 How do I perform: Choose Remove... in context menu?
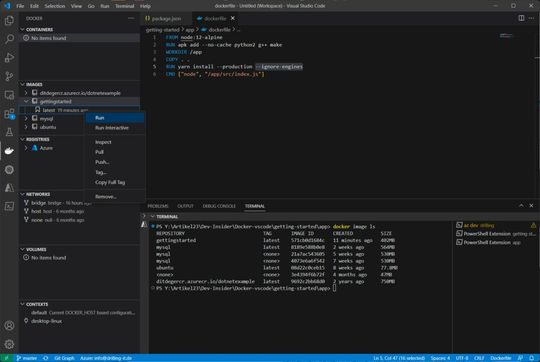pos(115,196)
